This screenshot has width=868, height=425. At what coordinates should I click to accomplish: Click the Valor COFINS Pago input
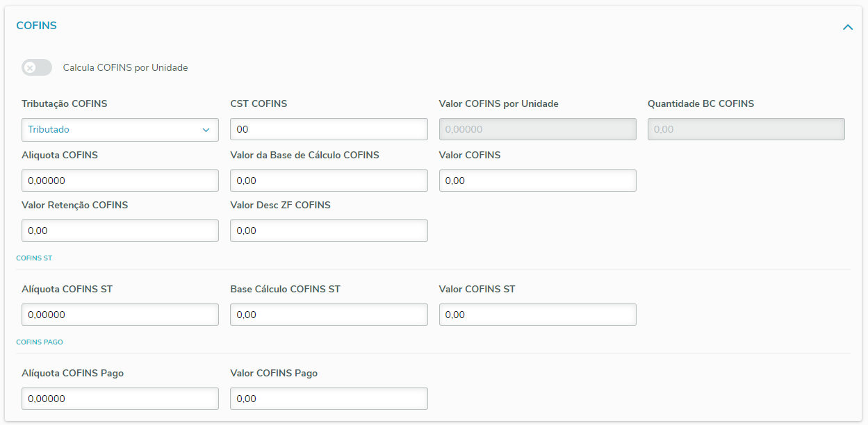[329, 399]
